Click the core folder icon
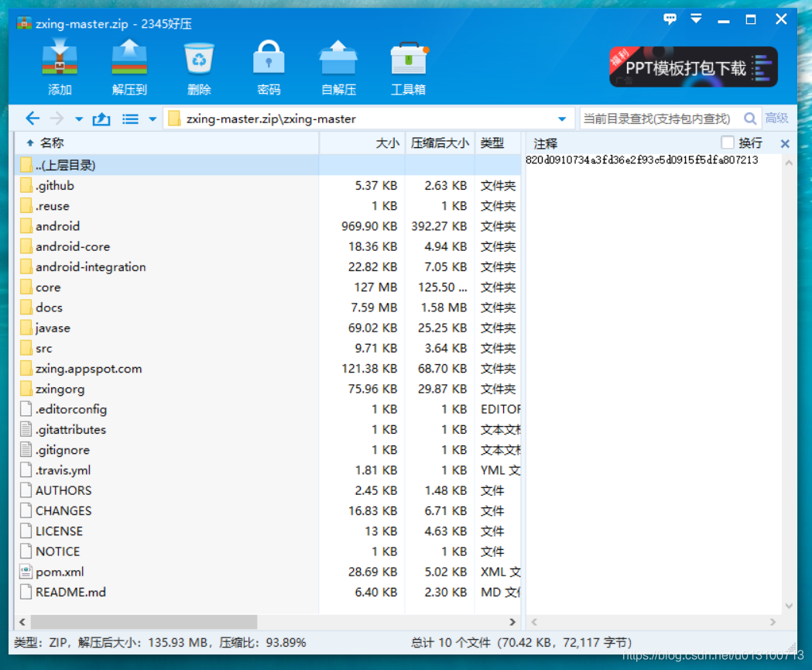This screenshot has width=812, height=670. (26, 287)
